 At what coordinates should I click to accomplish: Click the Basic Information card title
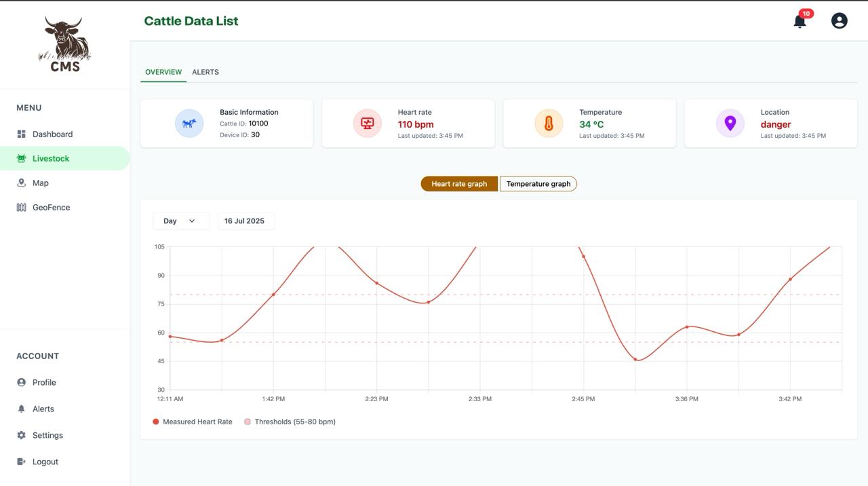(x=249, y=113)
